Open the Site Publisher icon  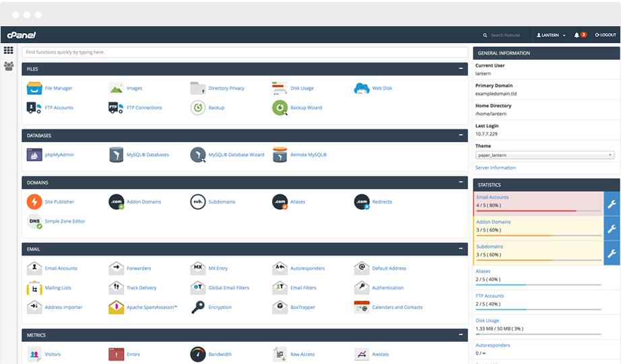(34, 202)
